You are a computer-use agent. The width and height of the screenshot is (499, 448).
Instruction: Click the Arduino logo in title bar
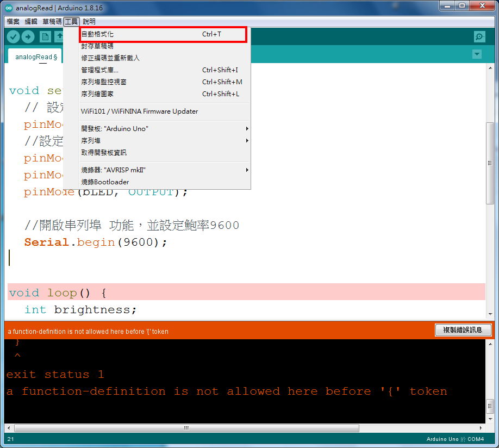[9, 8]
